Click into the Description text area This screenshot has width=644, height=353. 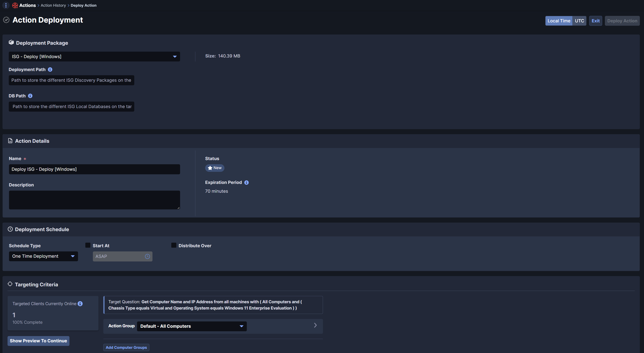(94, 200)
